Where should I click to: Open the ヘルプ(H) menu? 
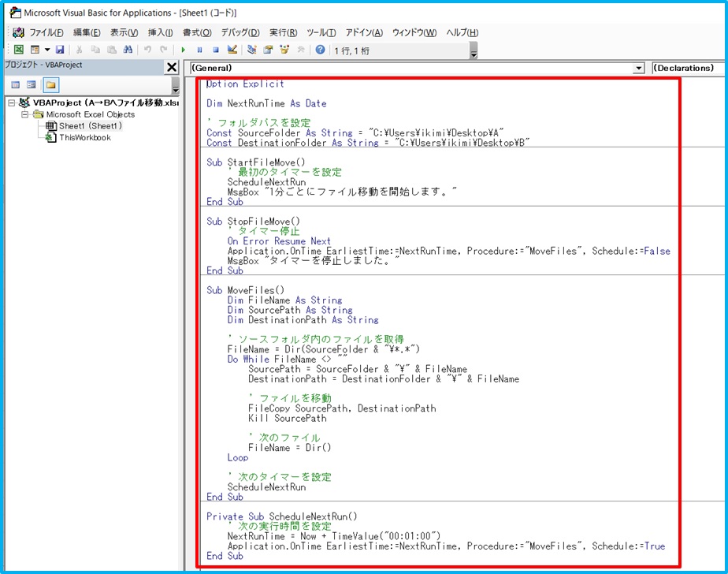462,32
